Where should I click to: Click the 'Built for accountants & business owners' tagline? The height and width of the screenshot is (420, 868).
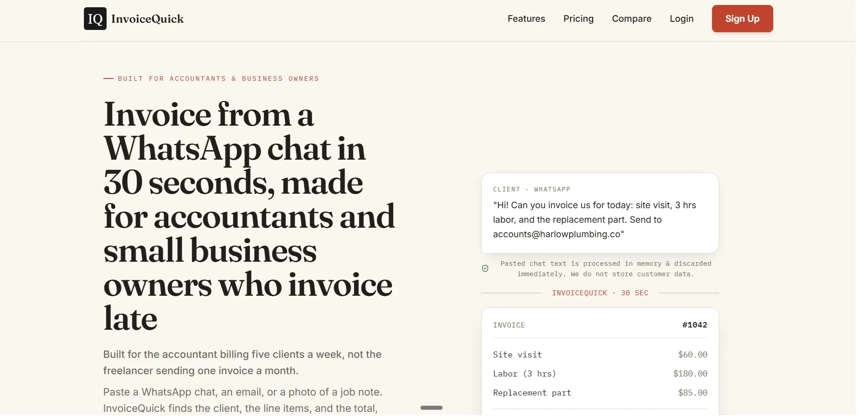(x=218, y=78)
